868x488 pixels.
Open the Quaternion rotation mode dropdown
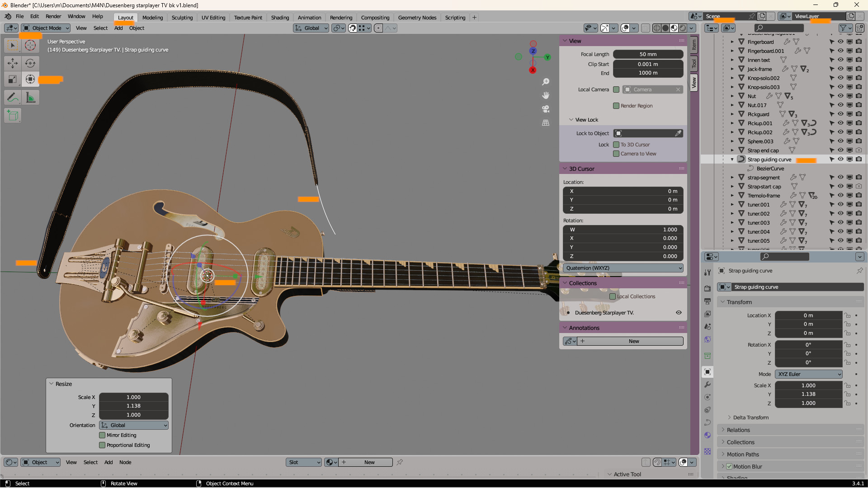pyautogui.click(x=623, y=268)
